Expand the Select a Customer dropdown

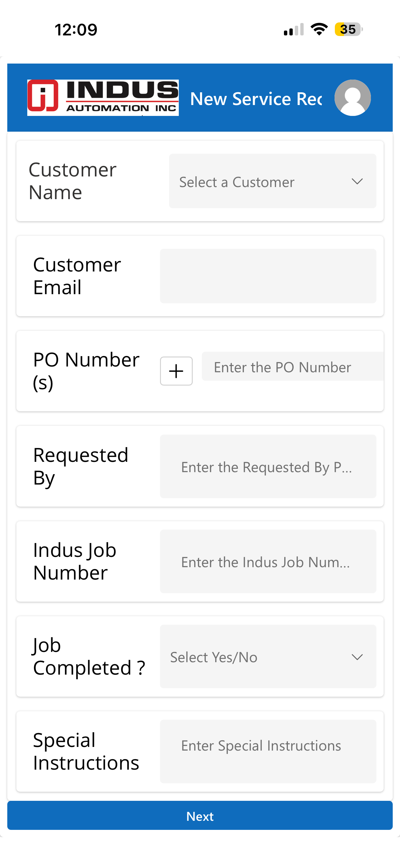tap(272, 181)
